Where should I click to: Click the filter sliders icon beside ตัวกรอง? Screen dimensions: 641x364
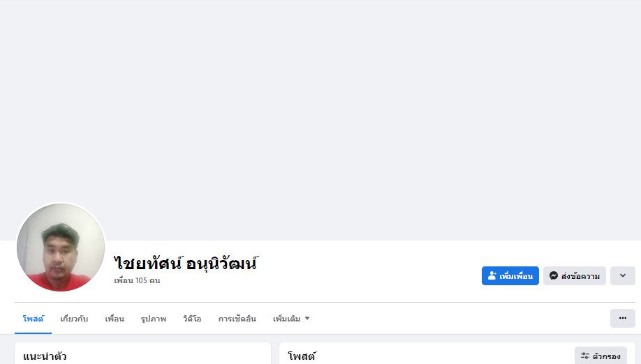click(x=585, y=356)
